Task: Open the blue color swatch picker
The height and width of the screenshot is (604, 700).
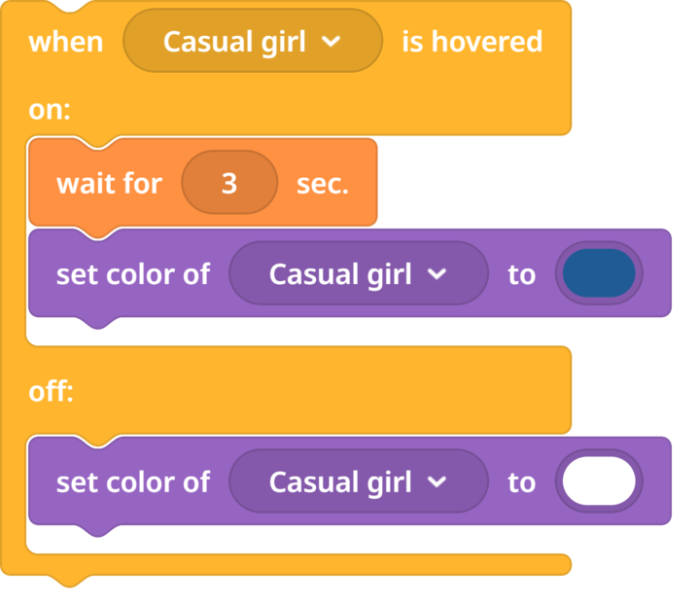Action: point(599,274)
